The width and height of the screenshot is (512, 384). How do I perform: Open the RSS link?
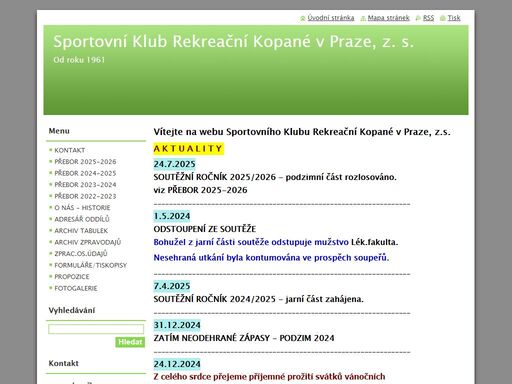coord(428,18)
